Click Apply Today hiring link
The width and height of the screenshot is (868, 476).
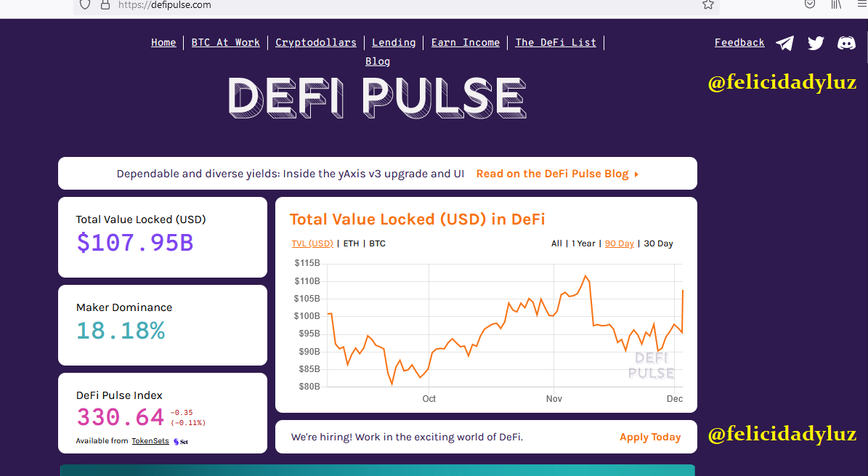click(x=650, y=437)
